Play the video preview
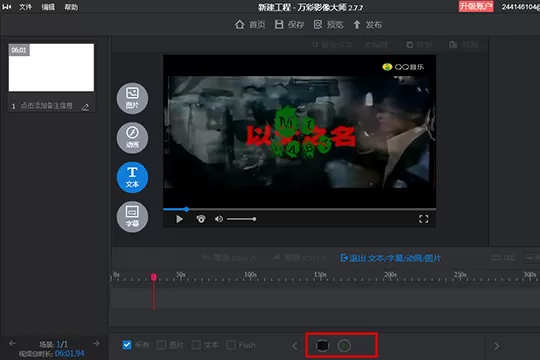Image resolution: width=540 pixels, height=360 pixels. coord(179,219)
